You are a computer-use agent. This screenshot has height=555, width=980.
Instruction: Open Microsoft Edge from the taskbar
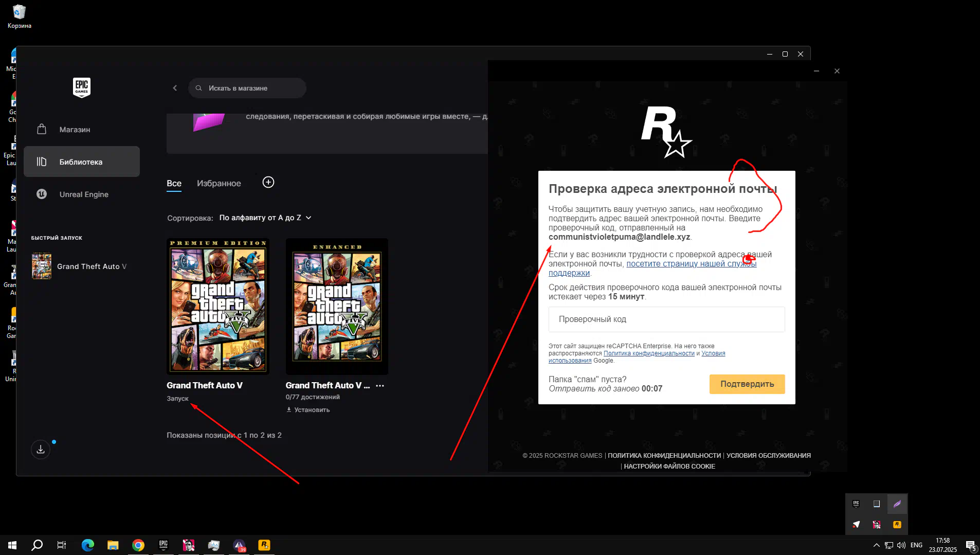click(88, 545)
